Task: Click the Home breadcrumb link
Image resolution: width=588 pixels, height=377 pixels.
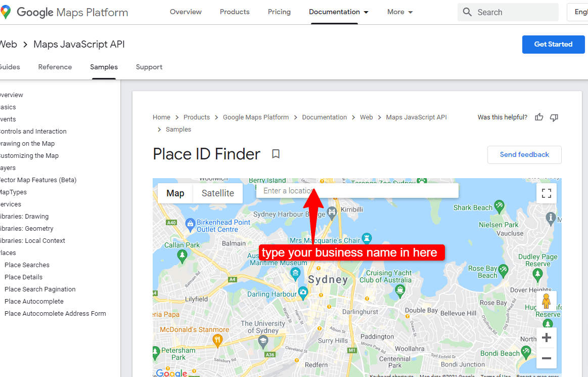Action: [x=161, y=117]
